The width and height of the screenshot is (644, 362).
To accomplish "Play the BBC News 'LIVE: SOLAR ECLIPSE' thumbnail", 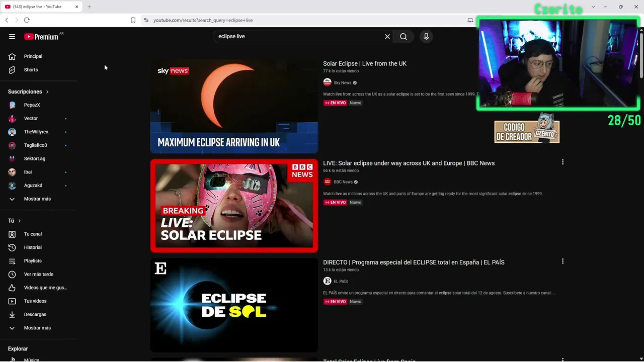I will pyautogui.click(x=234, y=206).
